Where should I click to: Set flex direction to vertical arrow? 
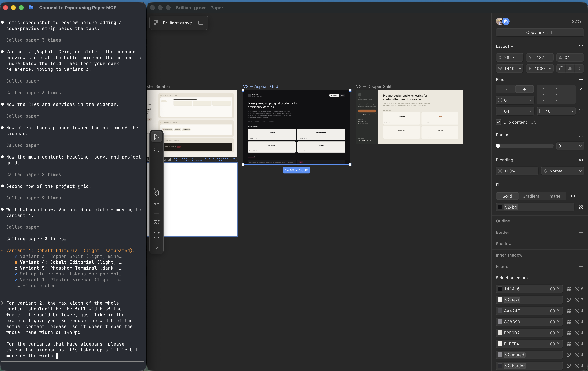(x=524, y=89)
